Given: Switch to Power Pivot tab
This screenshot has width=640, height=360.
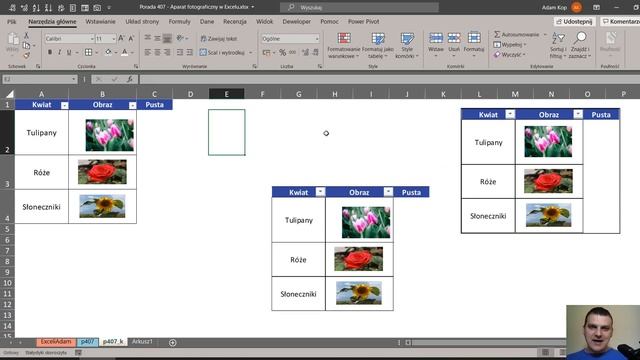Looking at the screenshot, I should coord(363,21).
